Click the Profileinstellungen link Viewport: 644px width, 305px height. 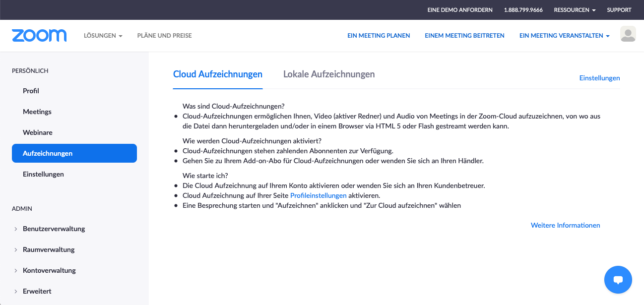pyautogui.click(x=318, y=195)
